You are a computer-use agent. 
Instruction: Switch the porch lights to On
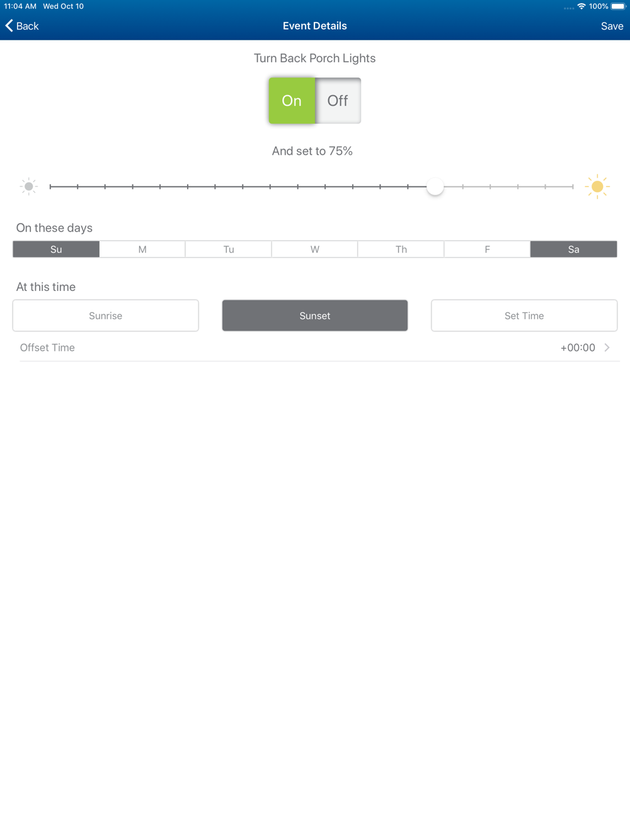pos(292,101)
